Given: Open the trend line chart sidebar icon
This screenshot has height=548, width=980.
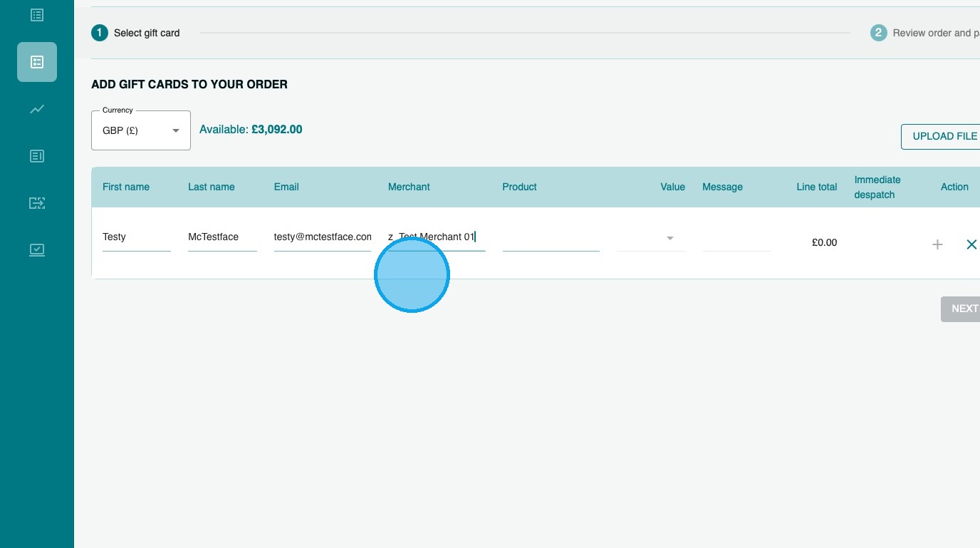Looking at the screenshot, I should (37, 109).
